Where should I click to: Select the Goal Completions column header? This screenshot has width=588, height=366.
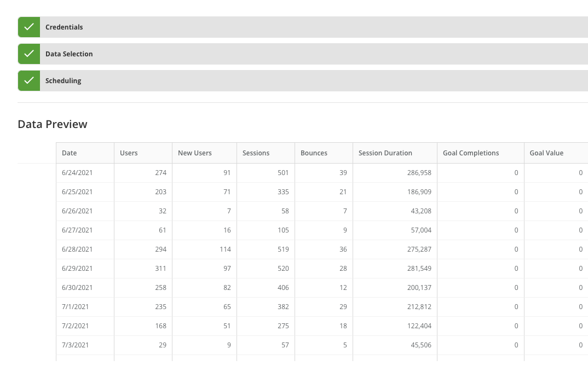point(471,153)
